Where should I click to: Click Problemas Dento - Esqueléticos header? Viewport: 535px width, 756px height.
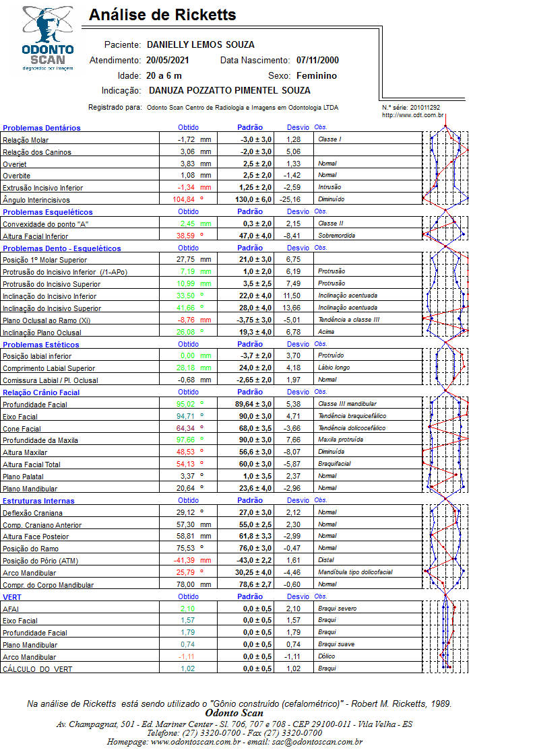[x=62, y=248]
